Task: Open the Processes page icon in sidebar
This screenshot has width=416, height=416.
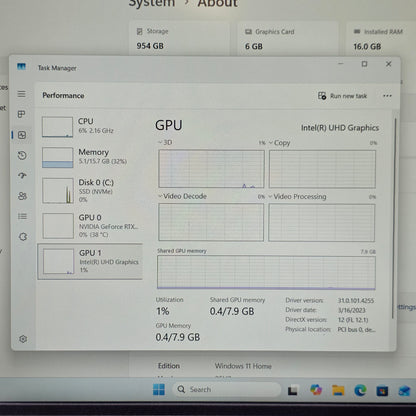Action: (22, 114)
